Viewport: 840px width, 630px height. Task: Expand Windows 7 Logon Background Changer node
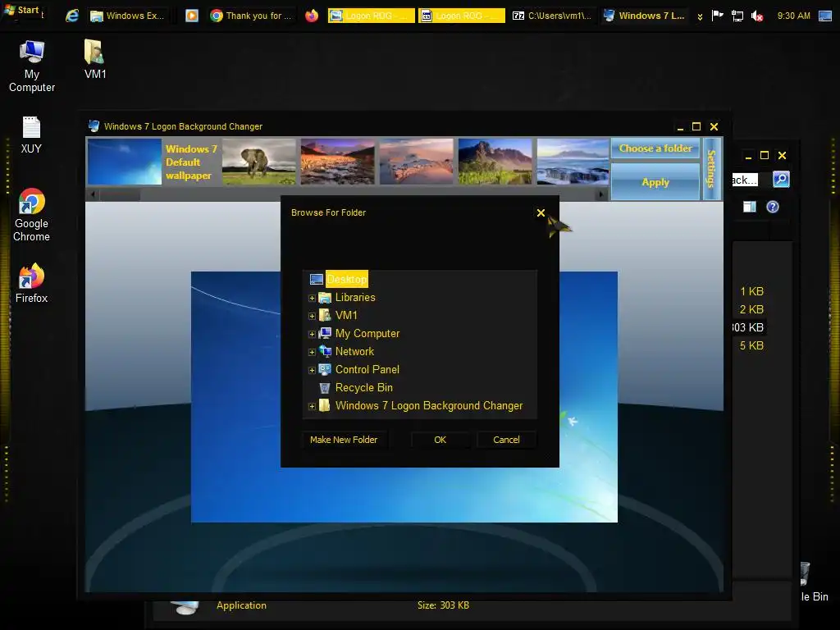click(x=312, y=407)
